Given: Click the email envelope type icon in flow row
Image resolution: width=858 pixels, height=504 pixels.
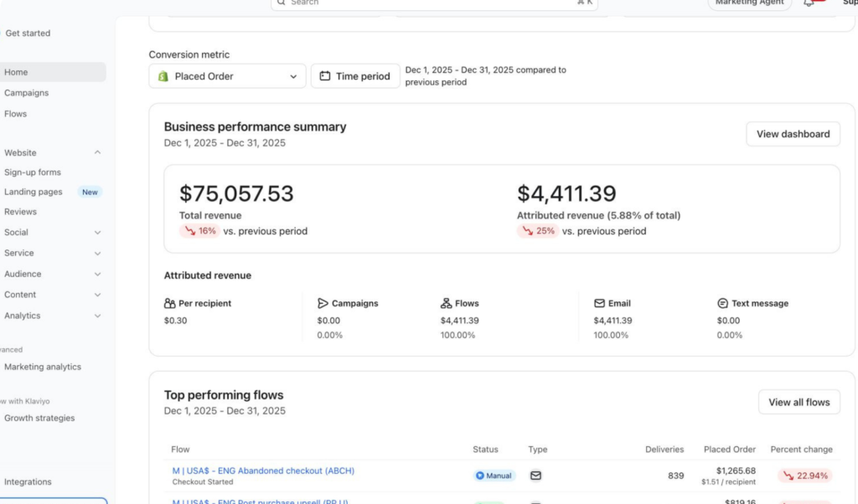Looking at the screenshot, I should pyautogui.click(x=535, y=476).
